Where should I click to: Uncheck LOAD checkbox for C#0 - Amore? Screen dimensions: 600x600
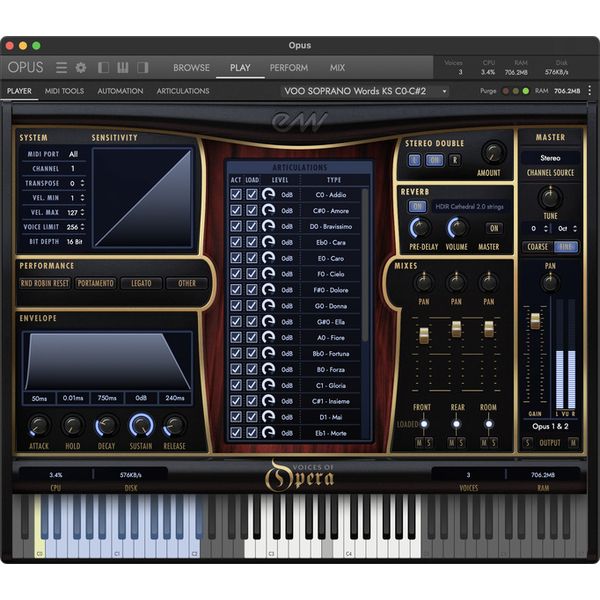(x=251, y=210)
